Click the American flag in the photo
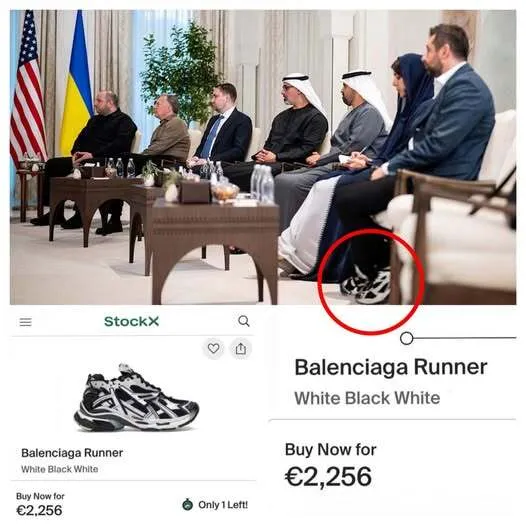The image size is (526, 526). (x=28, y=87)
